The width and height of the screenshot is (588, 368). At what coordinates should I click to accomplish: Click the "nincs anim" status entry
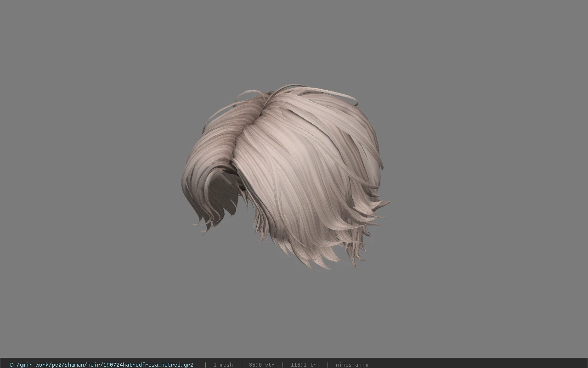pos(352,365)
